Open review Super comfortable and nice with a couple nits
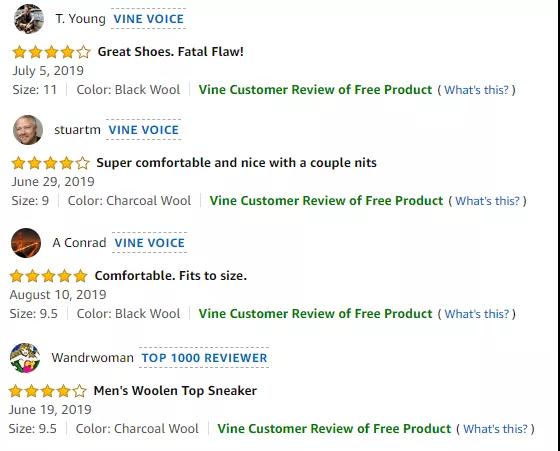 236,163
